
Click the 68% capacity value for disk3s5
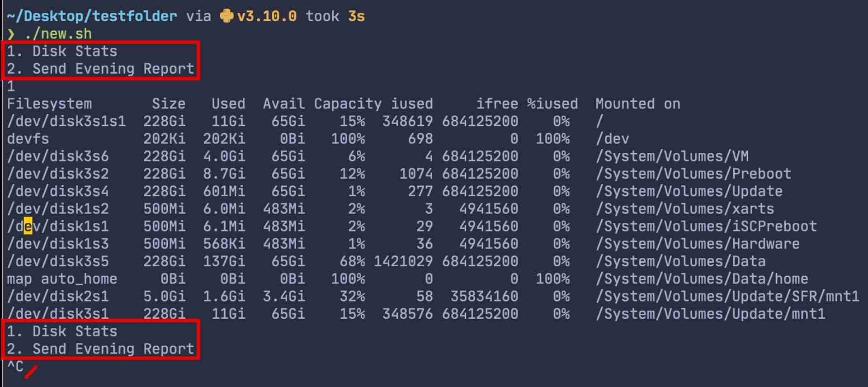pyautogui.click(x=352, y=261)
